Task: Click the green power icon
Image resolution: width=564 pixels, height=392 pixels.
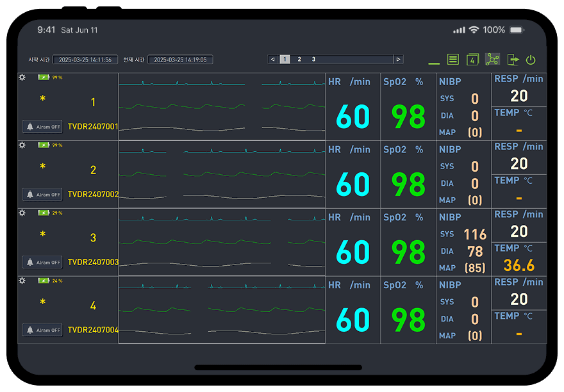Action: point(531,60)
